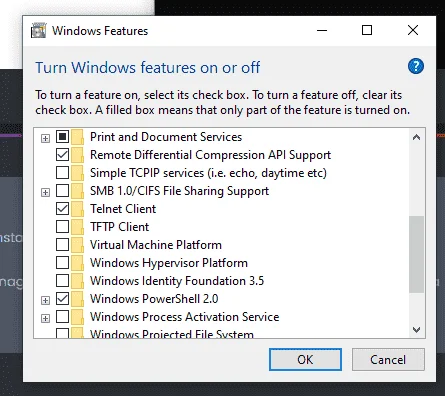Viewport: 445px width, 396px height.
Task: Click the Windows Features title bar icon
Action: coord(38,31)
